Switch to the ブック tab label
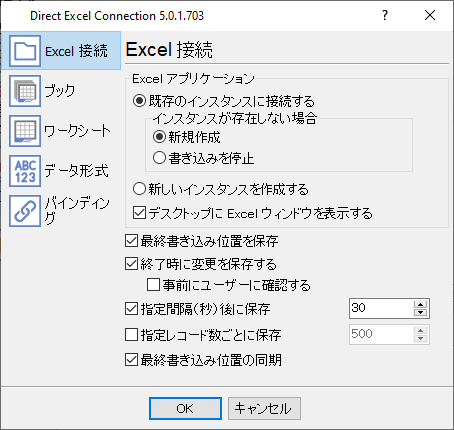The height and width of the screenshot is (430, 454). click(60, 91)
